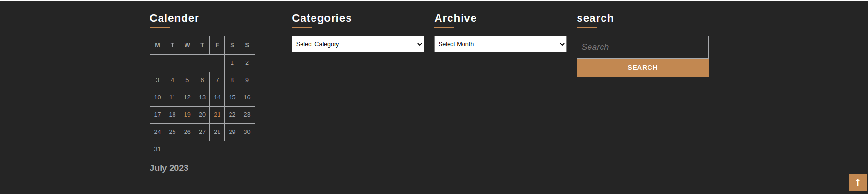Click the Archive widget heading
Screen dimensions: 868x194
coord(455,18)
